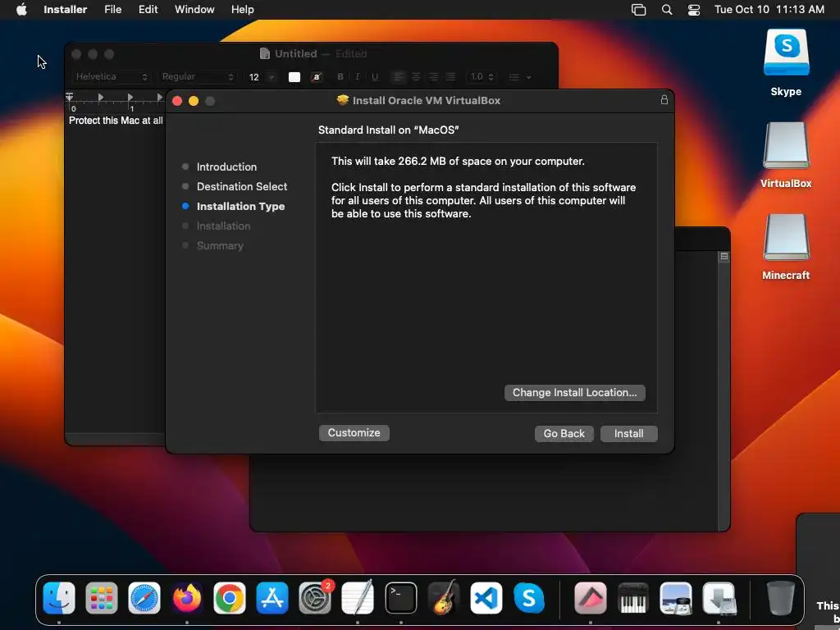Open Helvetica font dropdown in TextEdit
The width and height of the screenshot is (840, 630).
[x=111, y=76]
